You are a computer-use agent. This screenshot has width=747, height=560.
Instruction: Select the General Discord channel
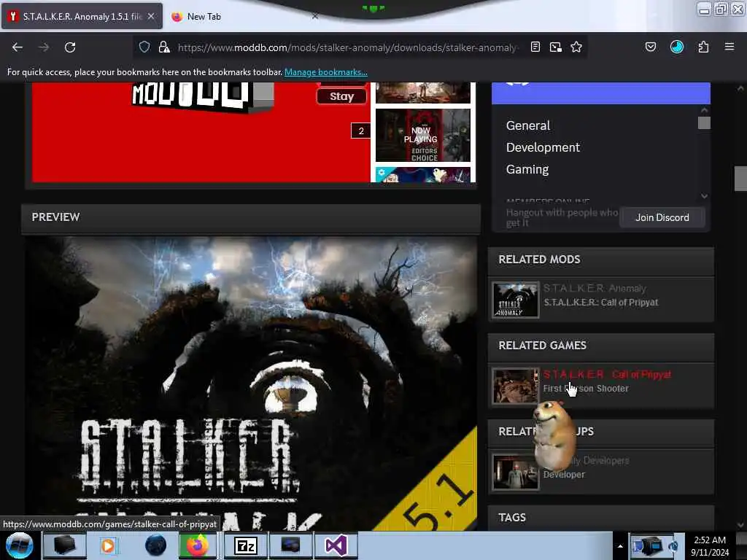(528, 125)
